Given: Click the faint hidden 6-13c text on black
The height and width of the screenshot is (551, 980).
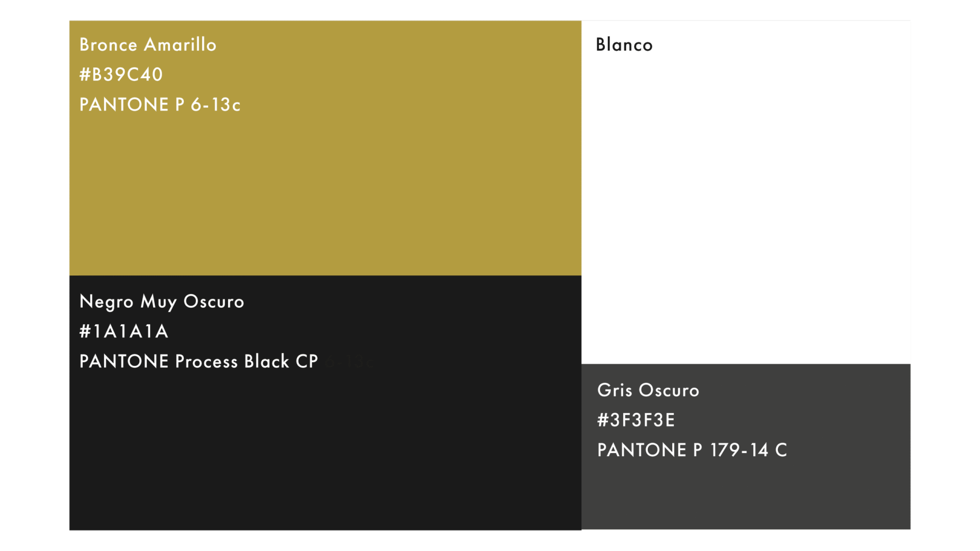Looking at the screenshot, I should 350,362.
